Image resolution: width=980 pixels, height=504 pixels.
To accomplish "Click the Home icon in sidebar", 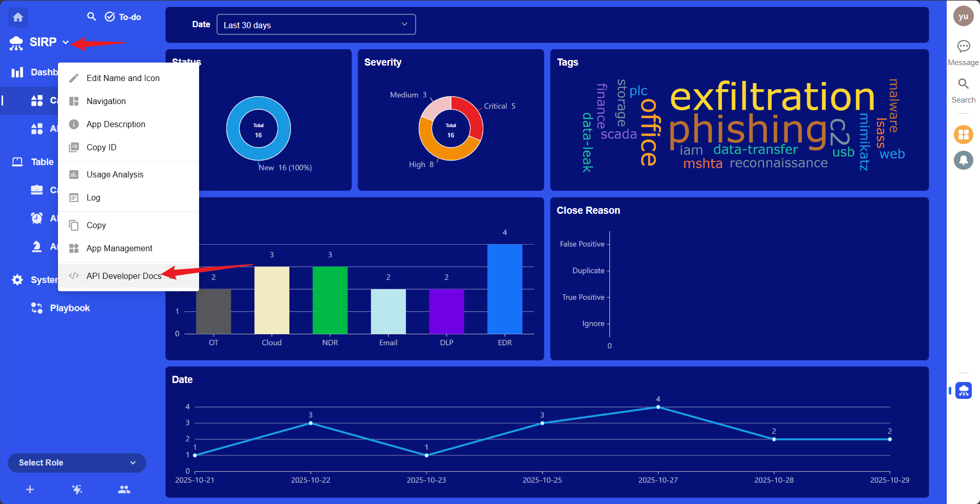I will pos(18,17).
